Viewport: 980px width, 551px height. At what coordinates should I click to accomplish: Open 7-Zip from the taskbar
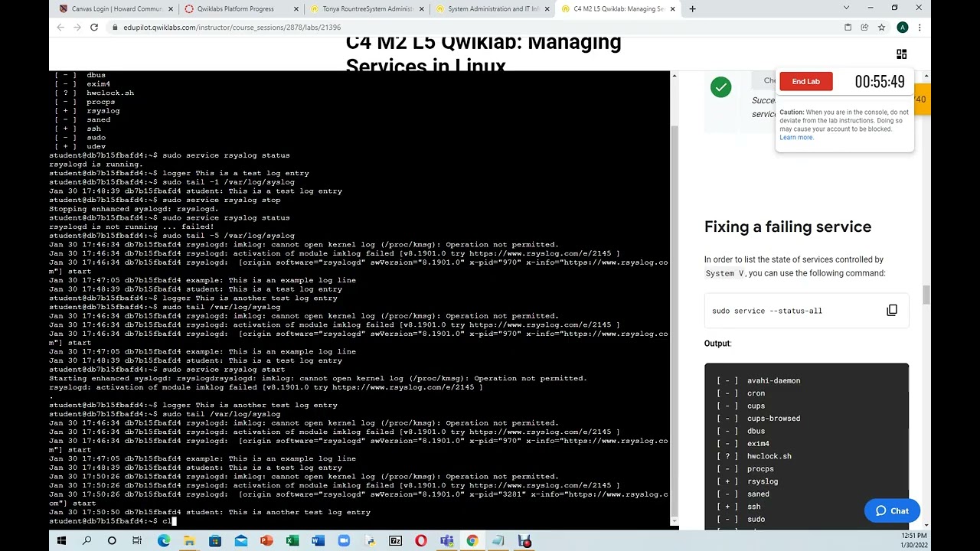[396, 541]
